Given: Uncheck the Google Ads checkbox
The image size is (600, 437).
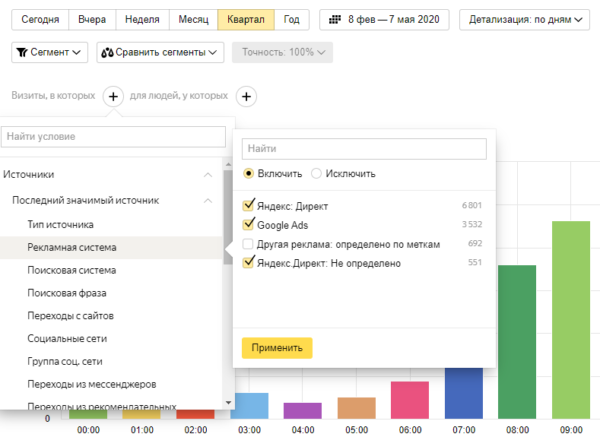Looking at the screenshot, I should [x=248, y=225].
